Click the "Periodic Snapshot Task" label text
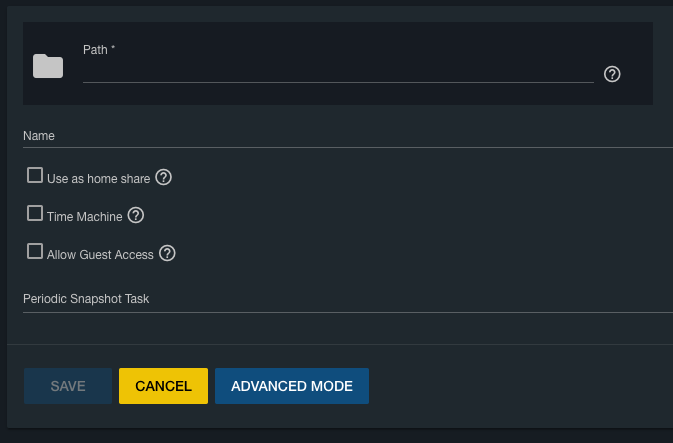Image resolution: width=673 pixels, height=443 pixels. pos(86,299)
